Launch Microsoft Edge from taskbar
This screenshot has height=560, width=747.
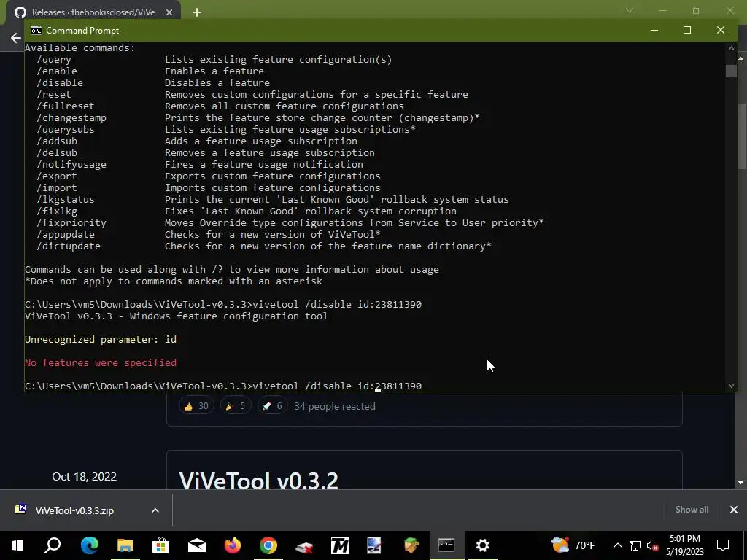[x=90, y=545]
